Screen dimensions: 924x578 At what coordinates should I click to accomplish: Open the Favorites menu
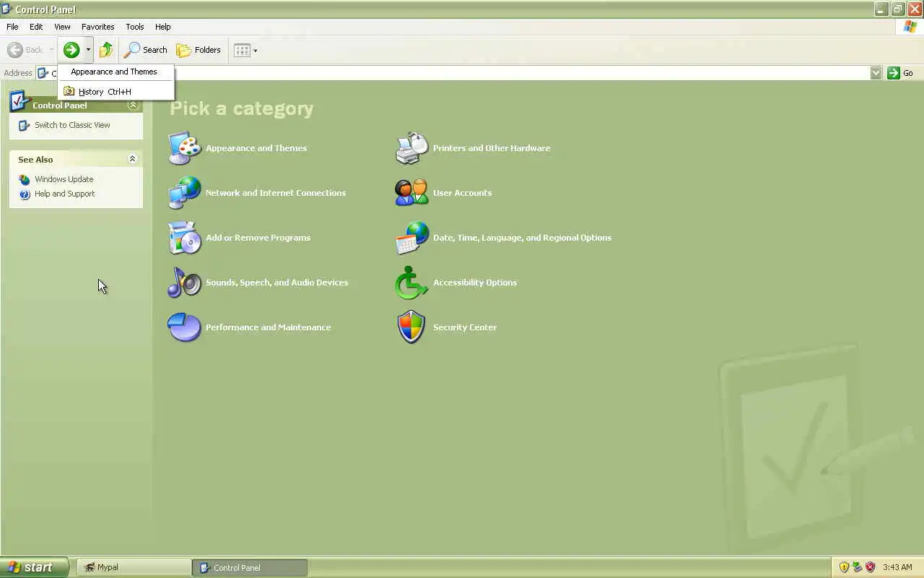97,27
